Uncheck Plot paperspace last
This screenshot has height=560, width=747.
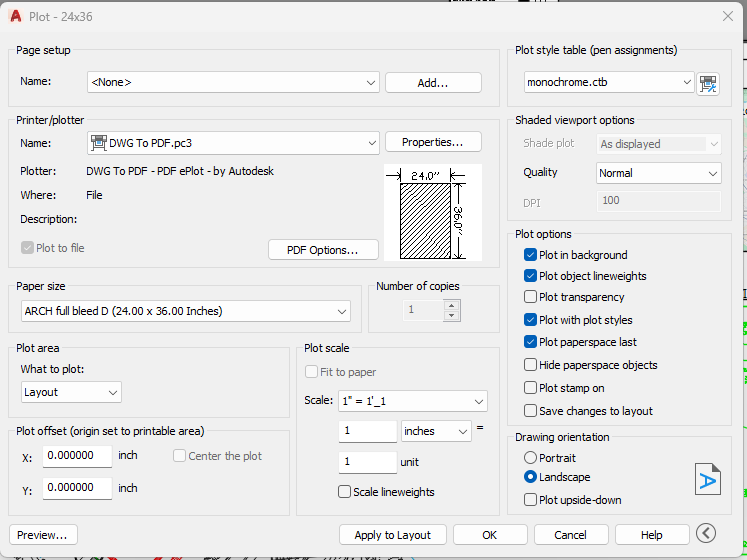(530, 342)
